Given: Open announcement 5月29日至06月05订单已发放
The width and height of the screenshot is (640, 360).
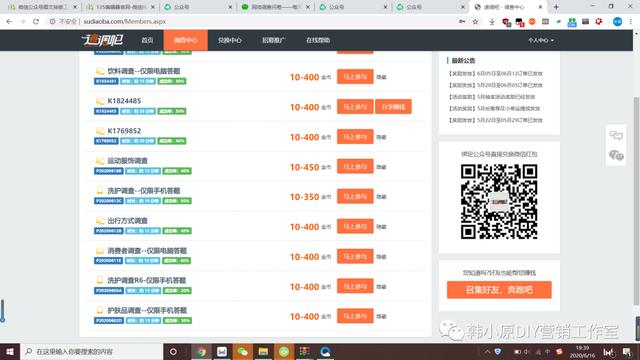Looking at the screenshot, I should (496, 85).
